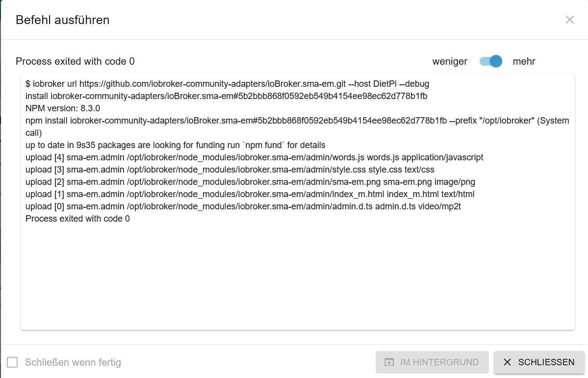The height and width of the screenshot is (378, 588).
Task: Click the upload [2] sma-em.png log line
Action: click(x=250, y=182)
